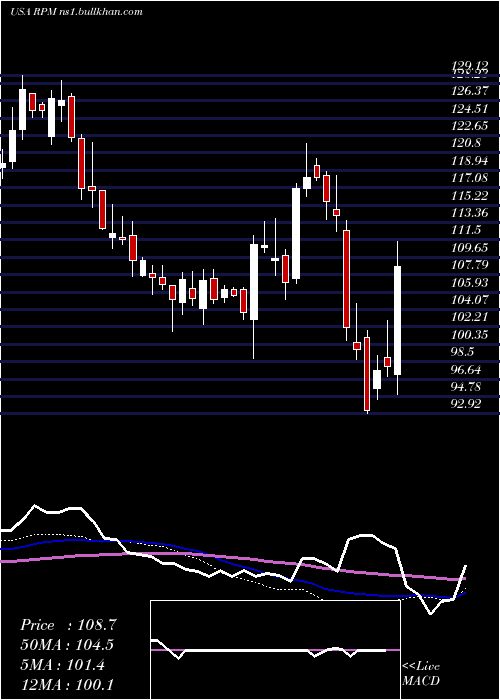This screenshot has width=500, height=700.
Task: Click inside the MACD inset chart box
Action: pos(275,650)
